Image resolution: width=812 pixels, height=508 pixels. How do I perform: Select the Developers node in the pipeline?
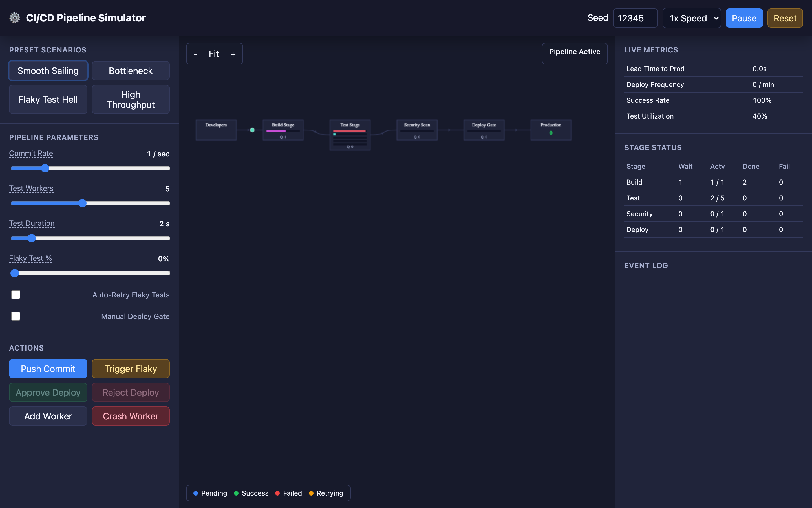[x=216, y=130]
